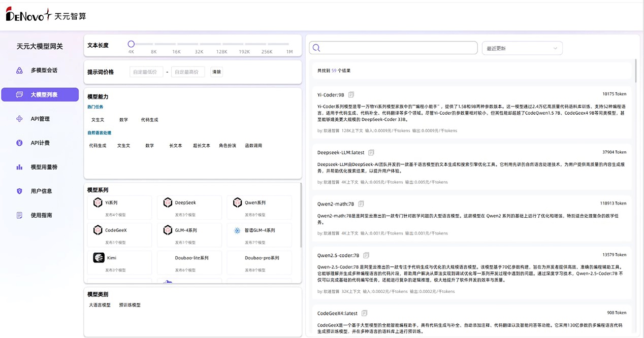Click the search magnifier icon
Viewport: 644px width, 338px height.
click(316, 47)
